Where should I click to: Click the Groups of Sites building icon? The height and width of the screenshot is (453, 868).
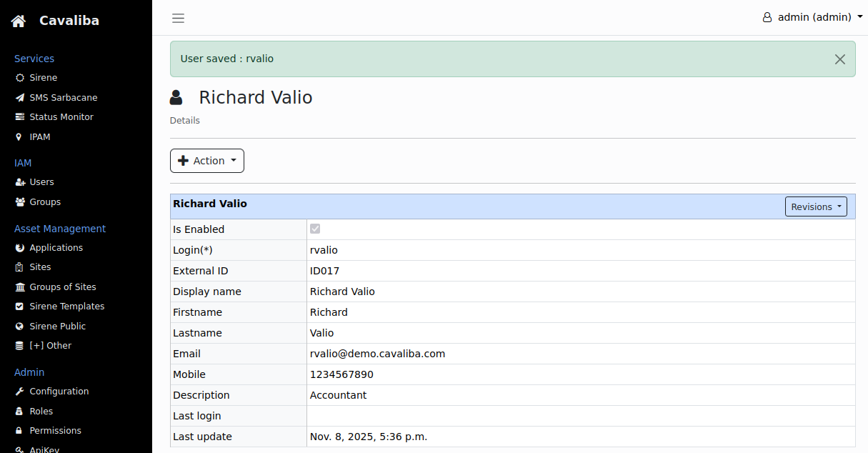click(20, 287)
